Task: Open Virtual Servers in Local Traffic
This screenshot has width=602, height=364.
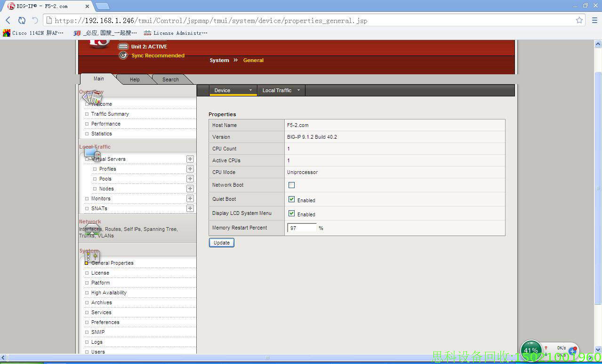Action: coord(108,159)
